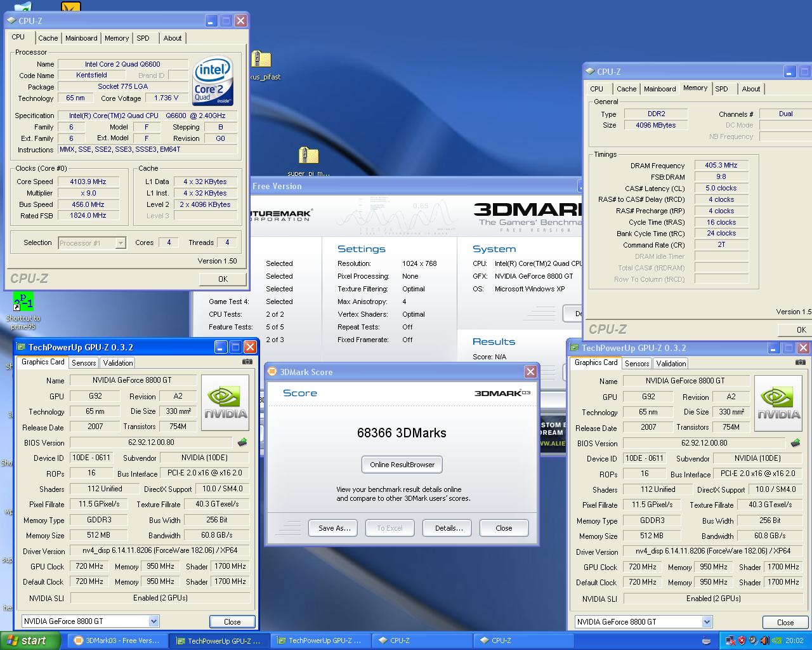Select 3DMark03 taskbar button

(x=119, y=640)
